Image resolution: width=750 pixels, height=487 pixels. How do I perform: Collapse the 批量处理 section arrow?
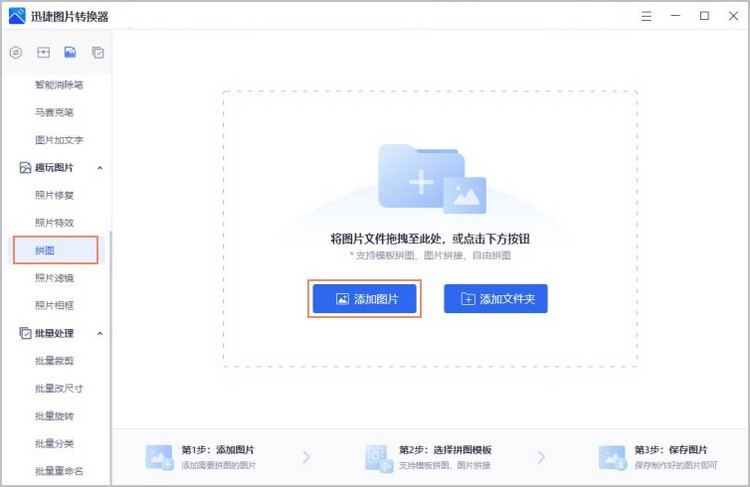100,333
